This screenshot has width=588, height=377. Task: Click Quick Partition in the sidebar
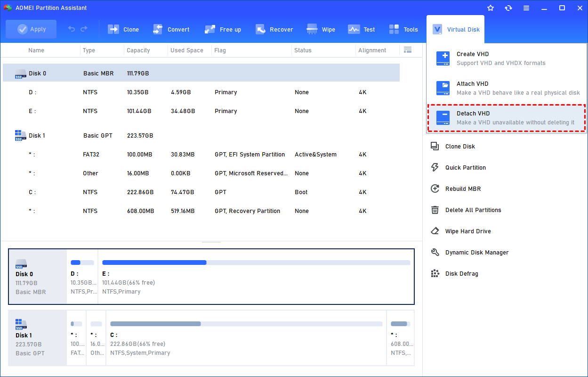click(465, 168)
